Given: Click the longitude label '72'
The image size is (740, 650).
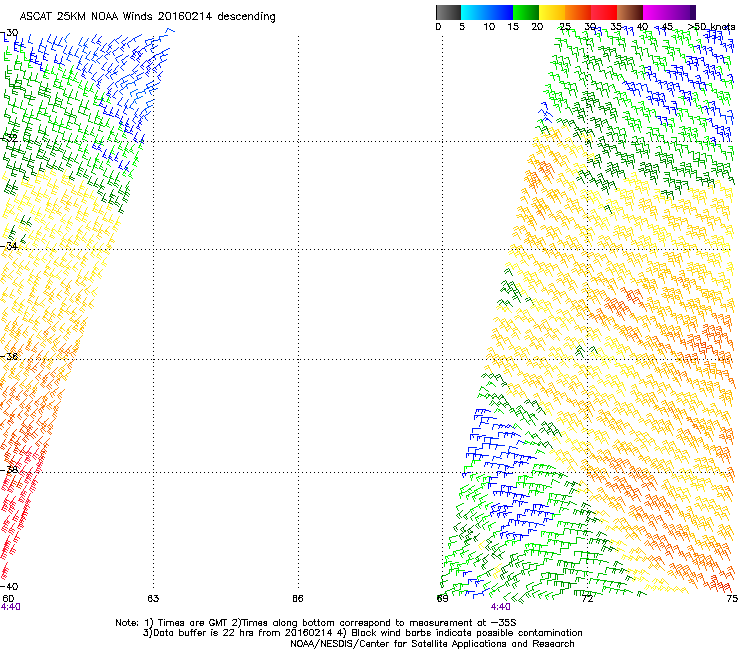Looking at the screenshot, I should pos(587,599).
